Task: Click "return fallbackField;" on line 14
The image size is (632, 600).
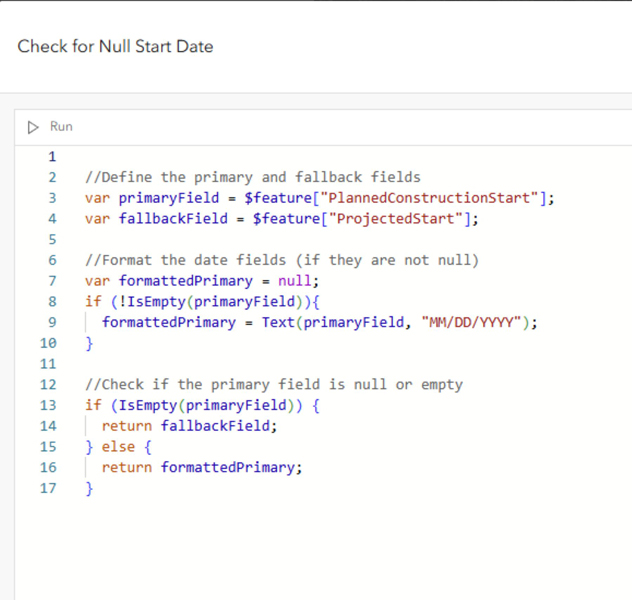Action: tap(189, 426)
